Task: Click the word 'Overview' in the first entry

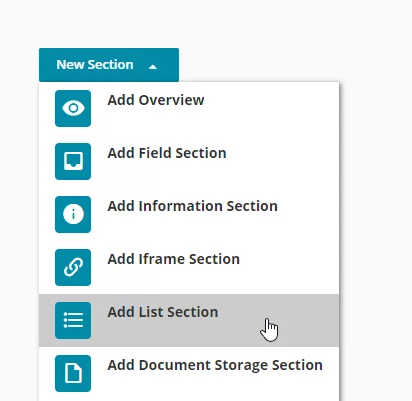Action: 171,100
